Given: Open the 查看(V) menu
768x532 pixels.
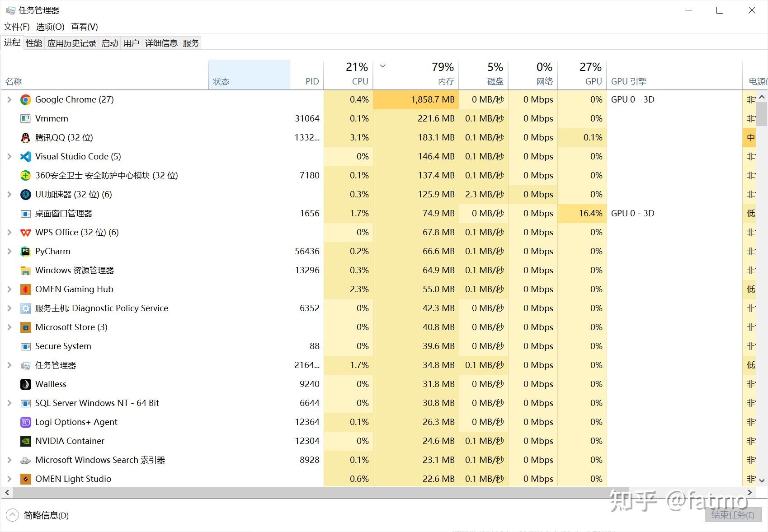Looking at the screenshot, I should 84,27.
